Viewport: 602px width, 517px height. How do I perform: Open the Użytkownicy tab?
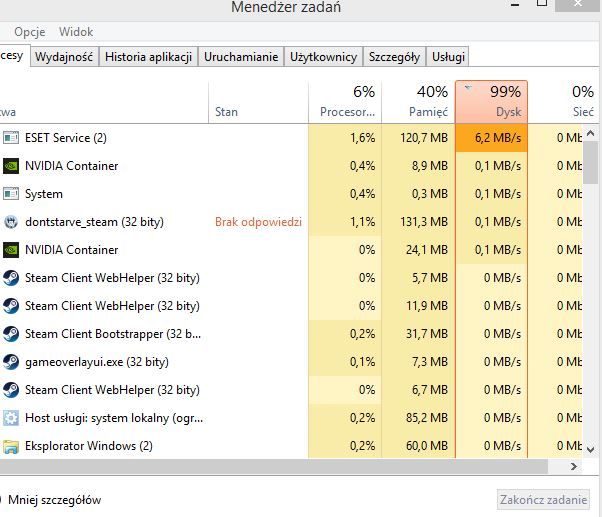(x=324, y=57)
